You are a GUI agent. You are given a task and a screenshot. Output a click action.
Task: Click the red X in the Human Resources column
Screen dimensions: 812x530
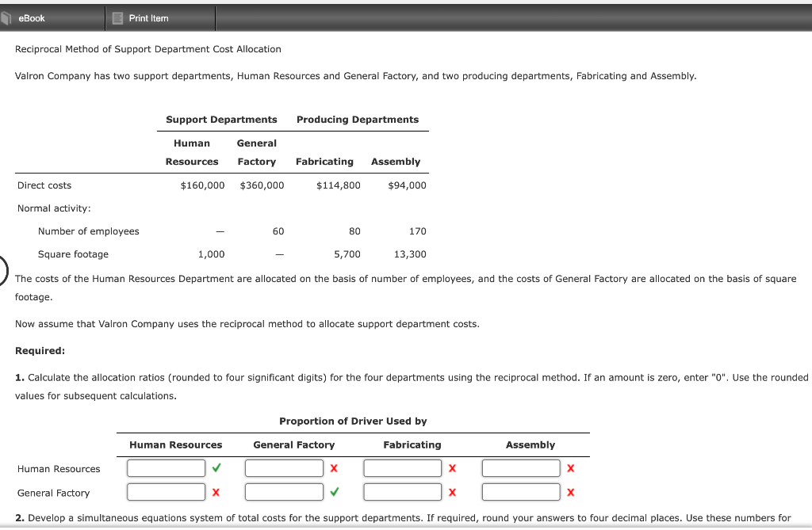coord(215,492)
